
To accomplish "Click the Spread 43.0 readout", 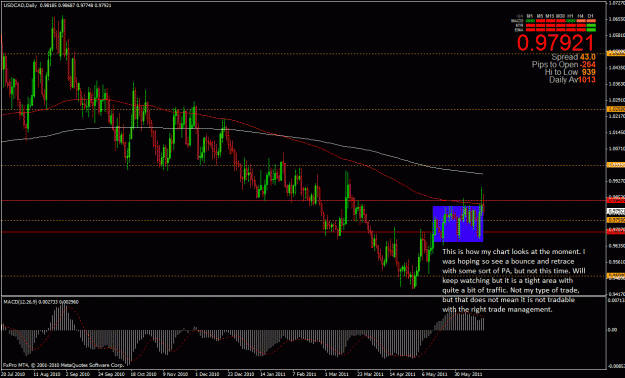I will click(574, 57).
